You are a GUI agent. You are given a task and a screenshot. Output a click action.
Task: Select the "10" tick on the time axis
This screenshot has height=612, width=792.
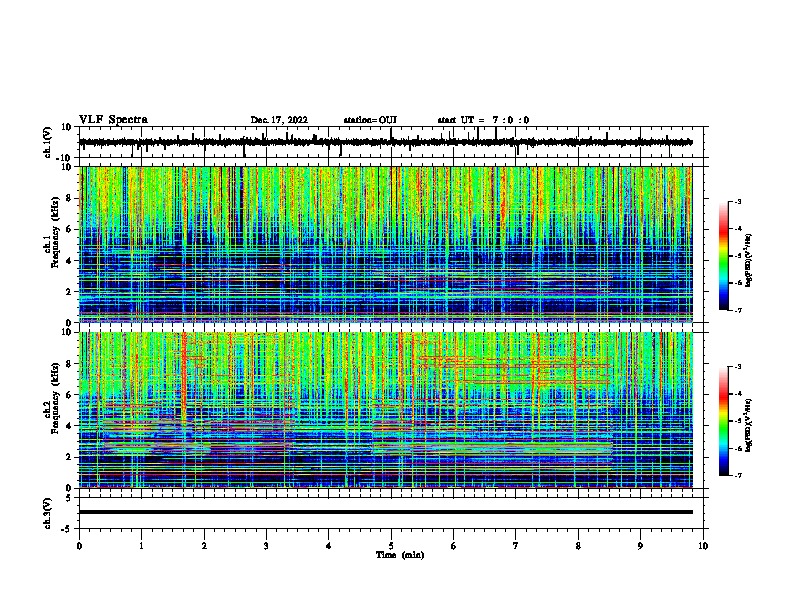[703, 545]
